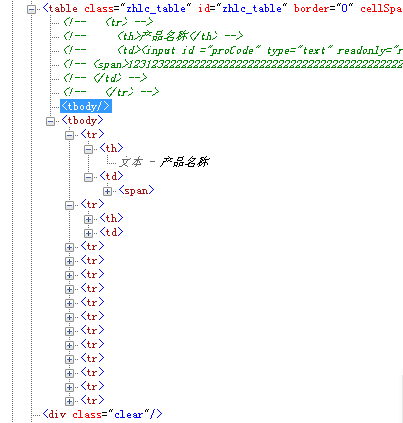Expand the span node
The width and height of the screenshot is (403, 423).
(107, 191)
